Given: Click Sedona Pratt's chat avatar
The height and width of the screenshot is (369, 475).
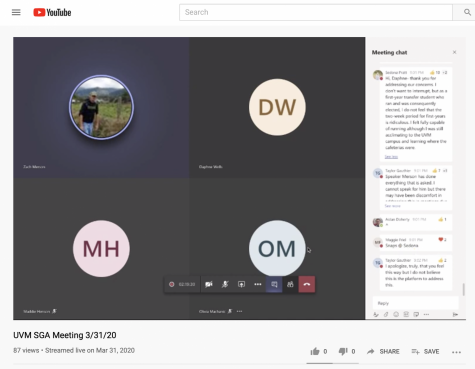Looking at the screenshot, I should pos(378,75).
